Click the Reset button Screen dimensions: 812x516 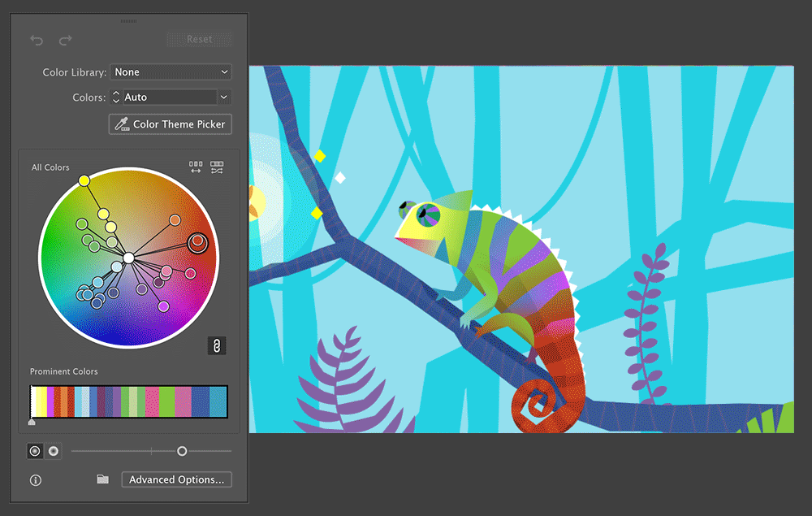tap(199, 38)
